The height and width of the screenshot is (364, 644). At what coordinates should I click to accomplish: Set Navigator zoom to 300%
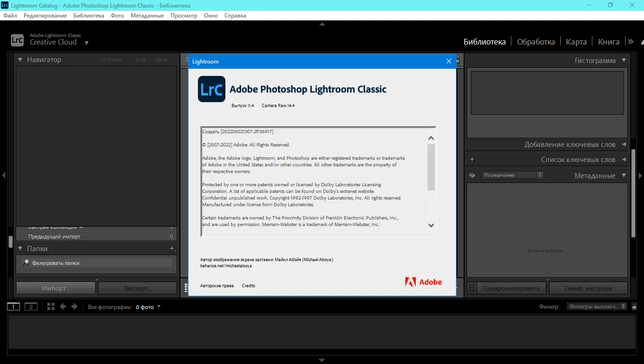pos(161,60)
